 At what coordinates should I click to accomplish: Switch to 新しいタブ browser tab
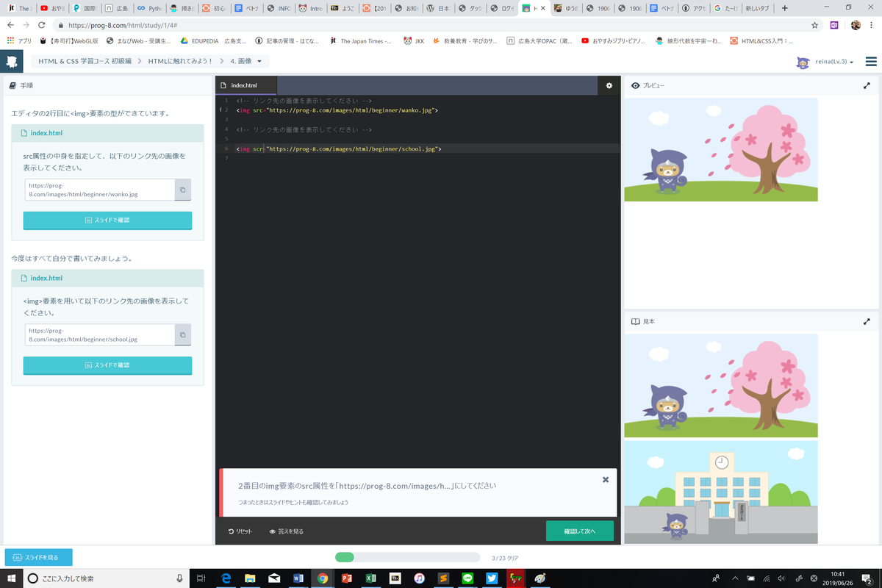pos(757,8)
